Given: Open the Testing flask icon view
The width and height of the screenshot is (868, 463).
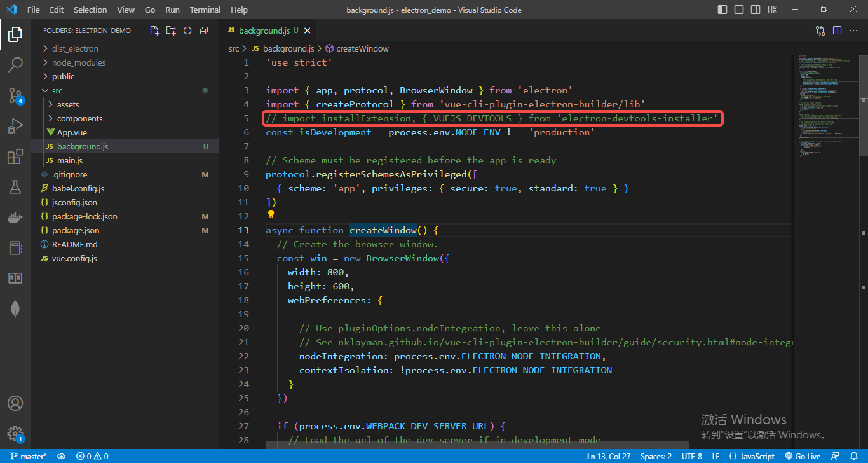Looking at the screenshot, I should click(x=15, y=187).
